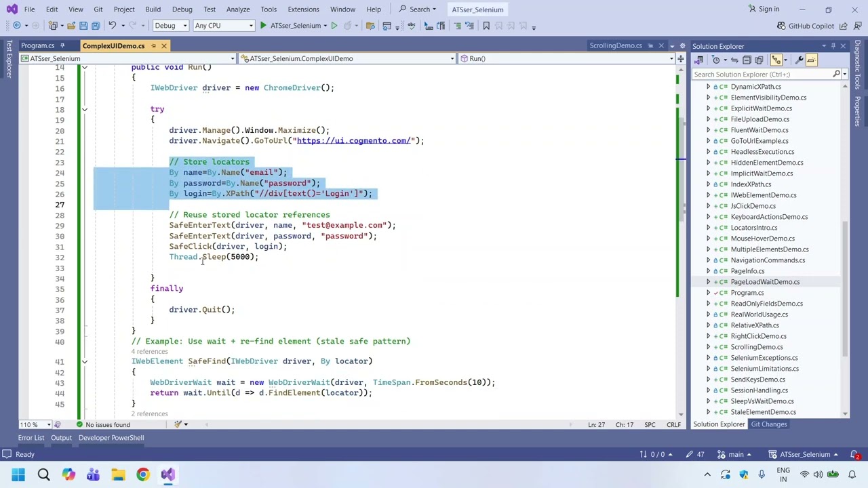Toggle pin on ComplexUIDemo.cs tab
This screenshot has height=488, width=868.
point(153,46)
